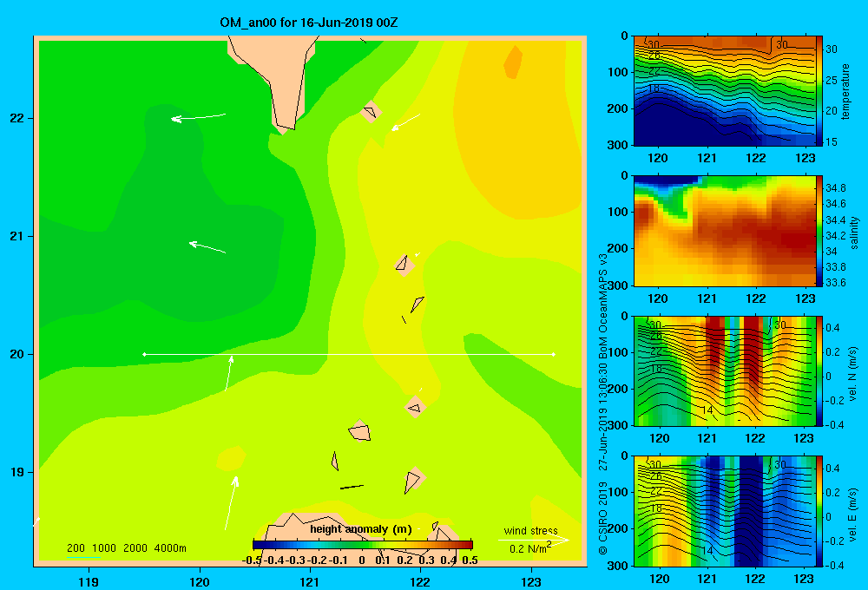This screenshot has height=590, width=868.
Task: Click the height anomaly (m) color bar
Action: 363,545
